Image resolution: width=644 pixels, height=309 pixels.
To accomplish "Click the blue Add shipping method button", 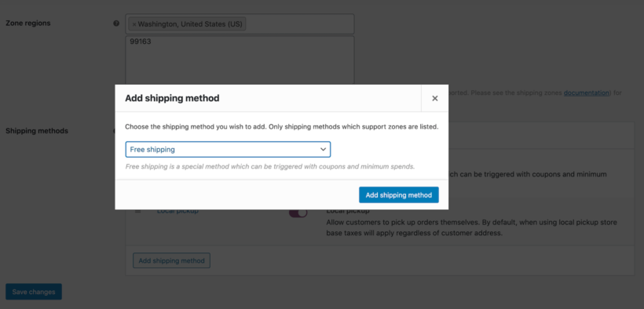I will 399,195.
